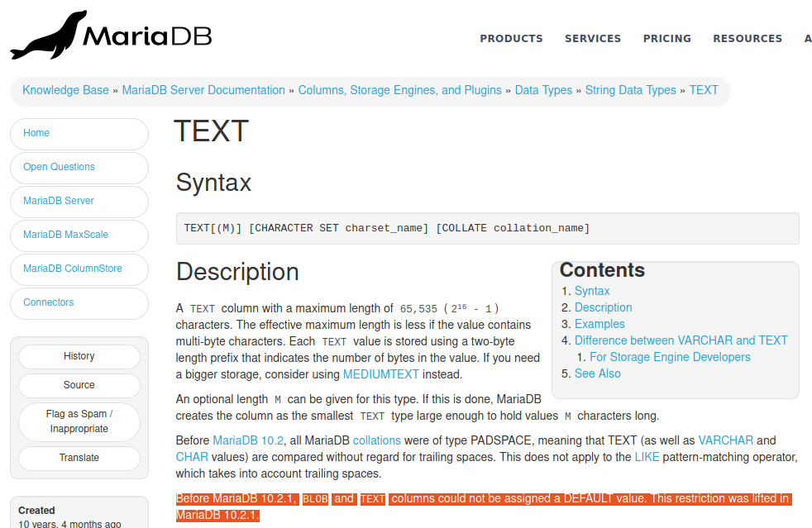Open Open Questions from sidebar

click(59, 167)
